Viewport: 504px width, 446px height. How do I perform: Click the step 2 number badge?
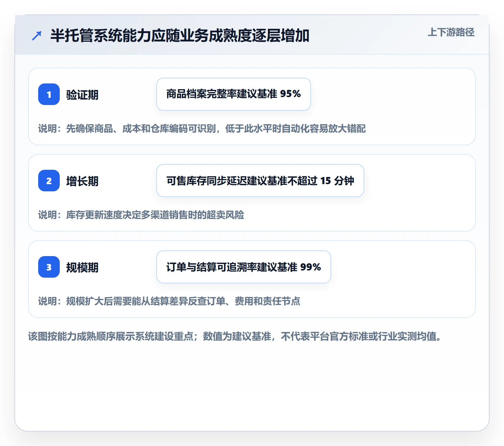point(49,181)
